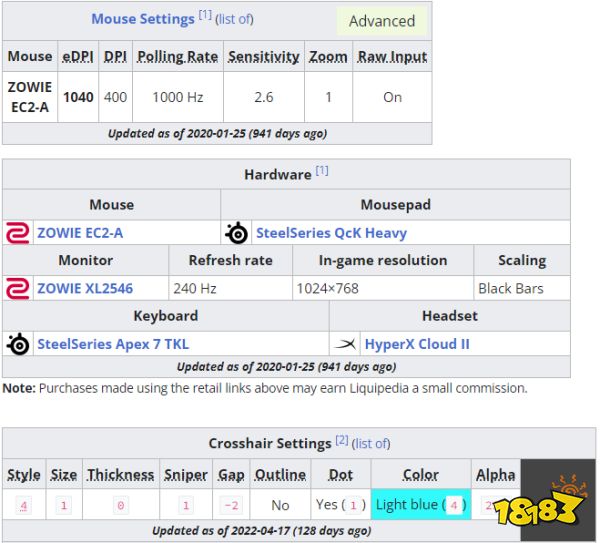Click the Sensitivity column header
This screenshot has width=600, height=543.
264,57
